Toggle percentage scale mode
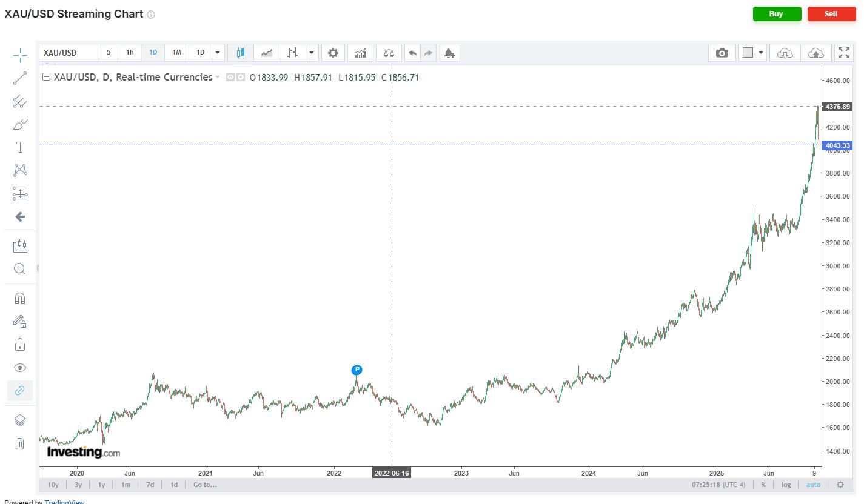The height and width of the screenshot is (504, 864). (x=763, y=485)
